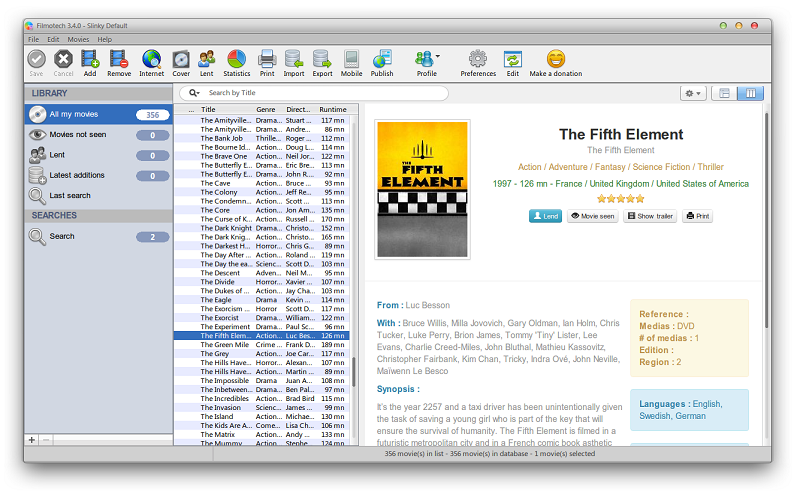Open the display settings gear dropdown

click(693, 93)
